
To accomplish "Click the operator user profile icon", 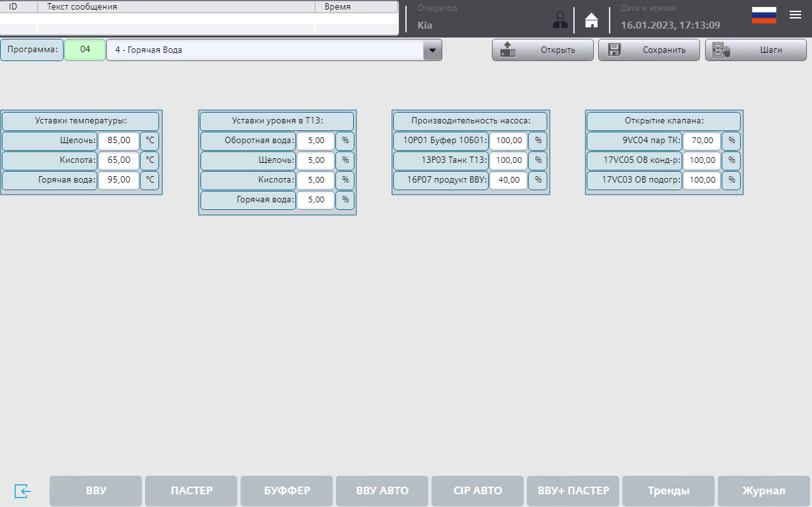I will pyautogui.click(x=560, y=20).
